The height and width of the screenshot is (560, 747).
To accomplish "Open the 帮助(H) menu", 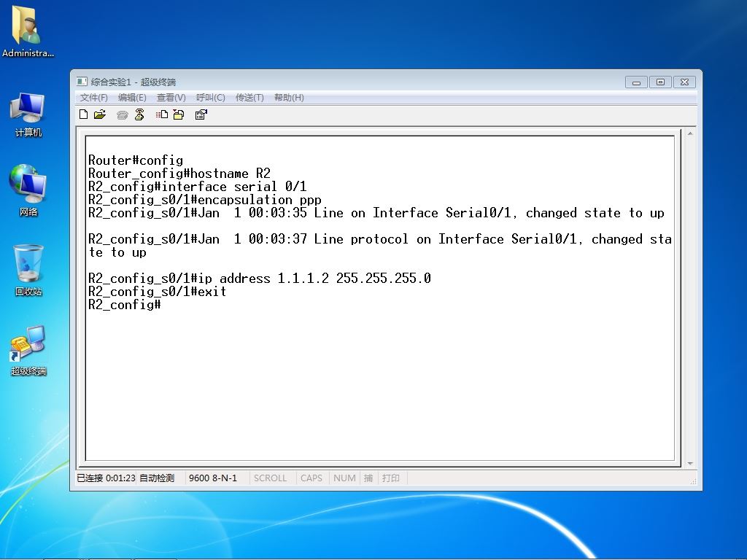I will click(289, 98).
